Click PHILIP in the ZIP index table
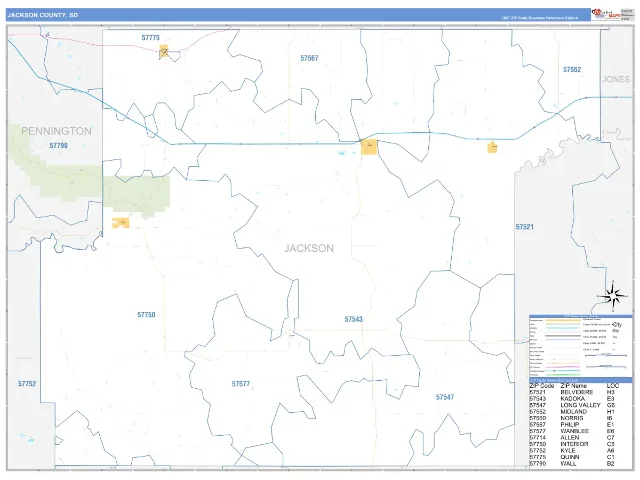Image resolution: width=640 pixels, height=480 pixels. (x=570, y=425)
